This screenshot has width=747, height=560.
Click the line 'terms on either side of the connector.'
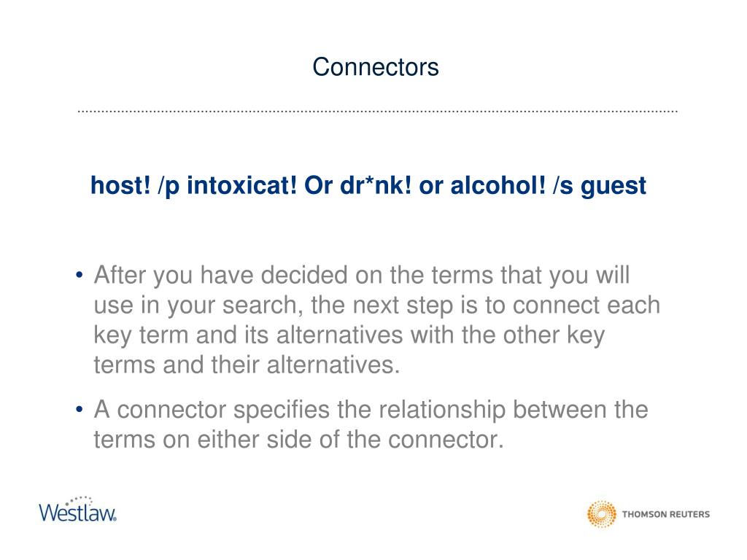(x=298, y=440)
